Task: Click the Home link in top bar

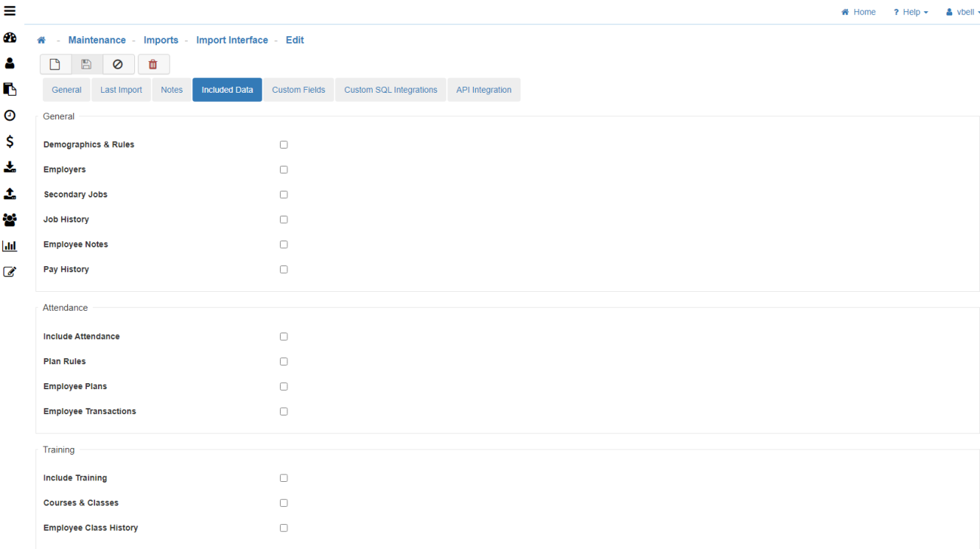Action: (x=859, y=12)
